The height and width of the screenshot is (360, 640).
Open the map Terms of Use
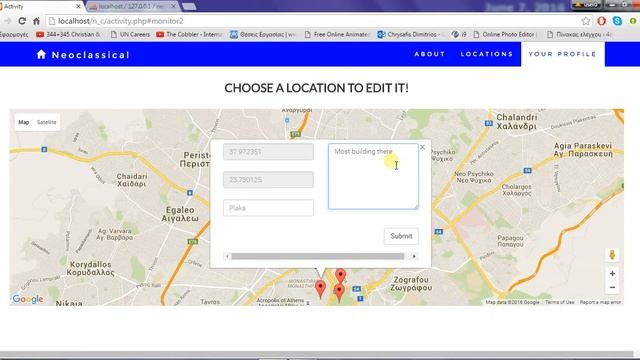point(560,302)
